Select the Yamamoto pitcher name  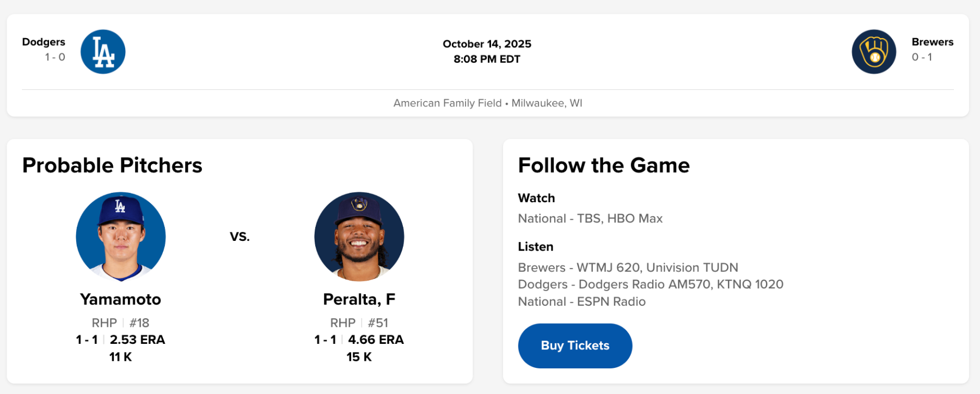(120, 299)
